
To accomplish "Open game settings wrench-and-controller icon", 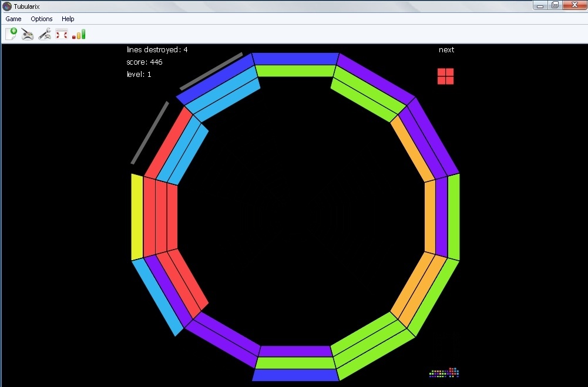I will (x=45, y=34).
